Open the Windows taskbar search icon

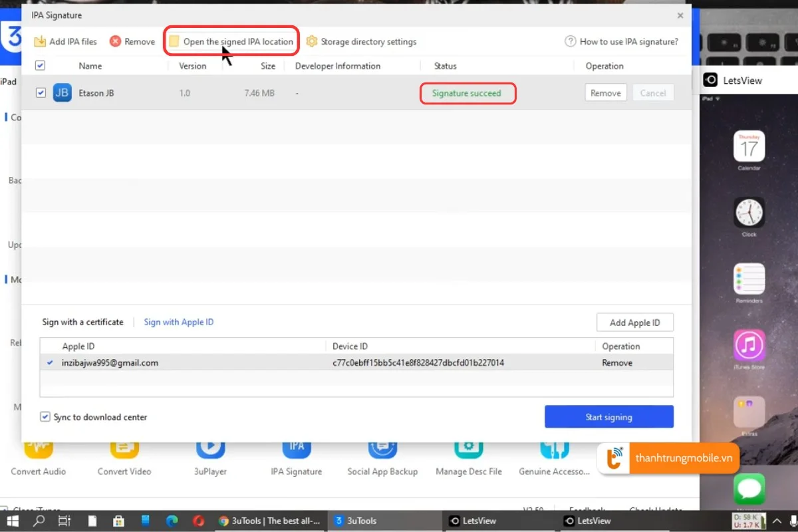tap(39, 521)
